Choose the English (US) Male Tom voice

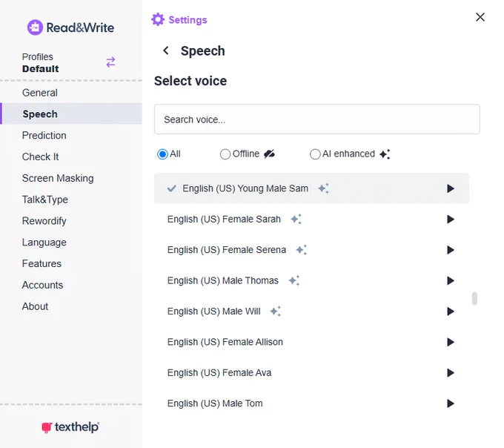311,403
